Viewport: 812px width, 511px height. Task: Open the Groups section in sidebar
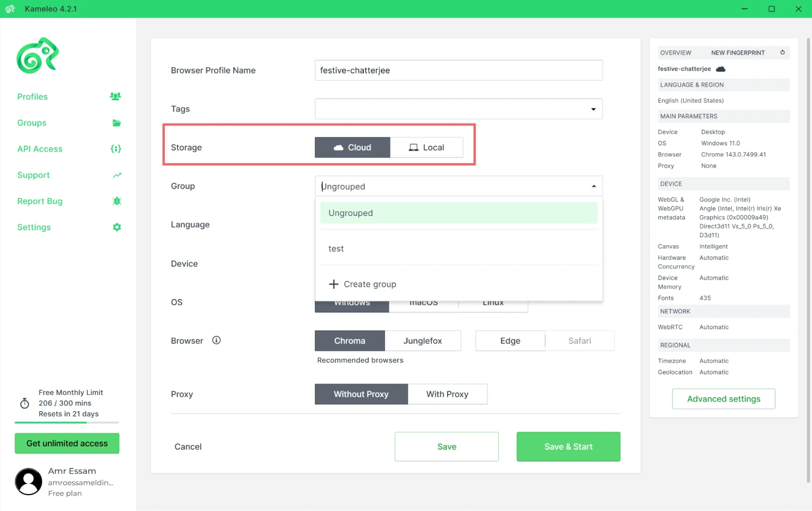(31, 123)
